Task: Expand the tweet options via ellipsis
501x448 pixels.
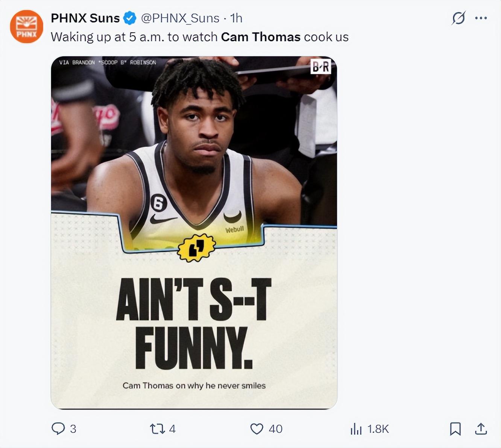Action: [480, 17]
